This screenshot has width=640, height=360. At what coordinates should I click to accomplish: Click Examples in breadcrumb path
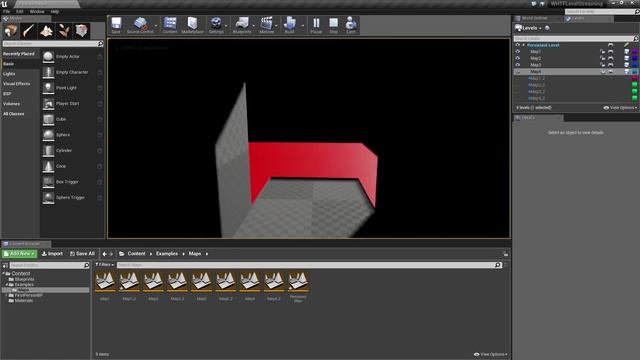pos(167,254)
